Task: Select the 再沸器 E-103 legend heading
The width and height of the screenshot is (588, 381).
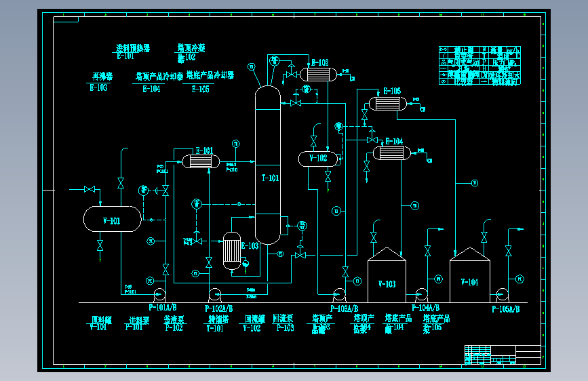Action: pos(100,82)
